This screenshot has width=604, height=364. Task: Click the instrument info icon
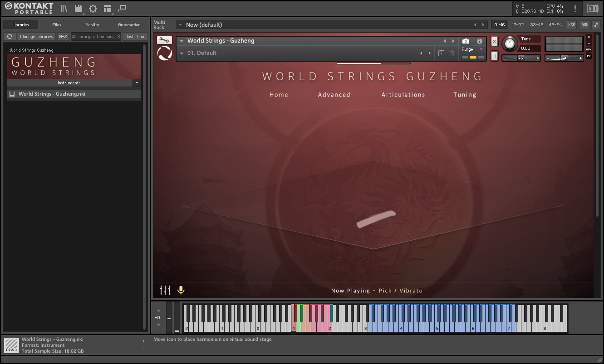pos(480,41)
